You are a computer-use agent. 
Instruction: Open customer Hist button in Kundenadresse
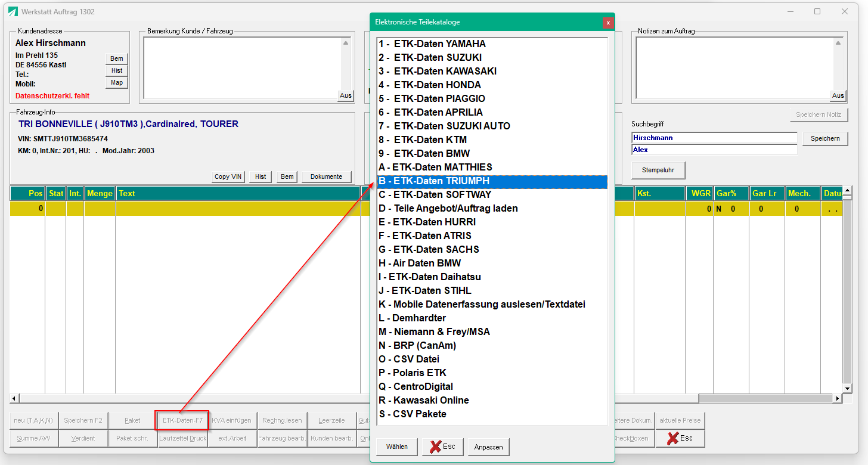117,70
